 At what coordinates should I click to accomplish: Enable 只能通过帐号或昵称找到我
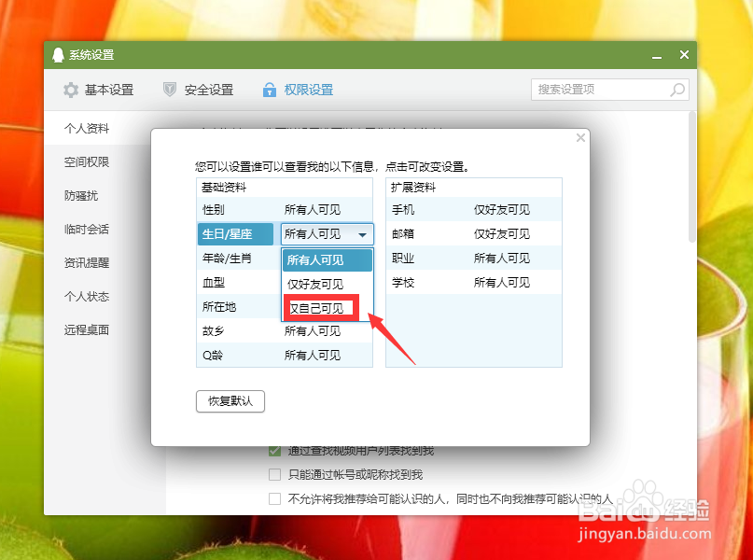pos(274,473)
